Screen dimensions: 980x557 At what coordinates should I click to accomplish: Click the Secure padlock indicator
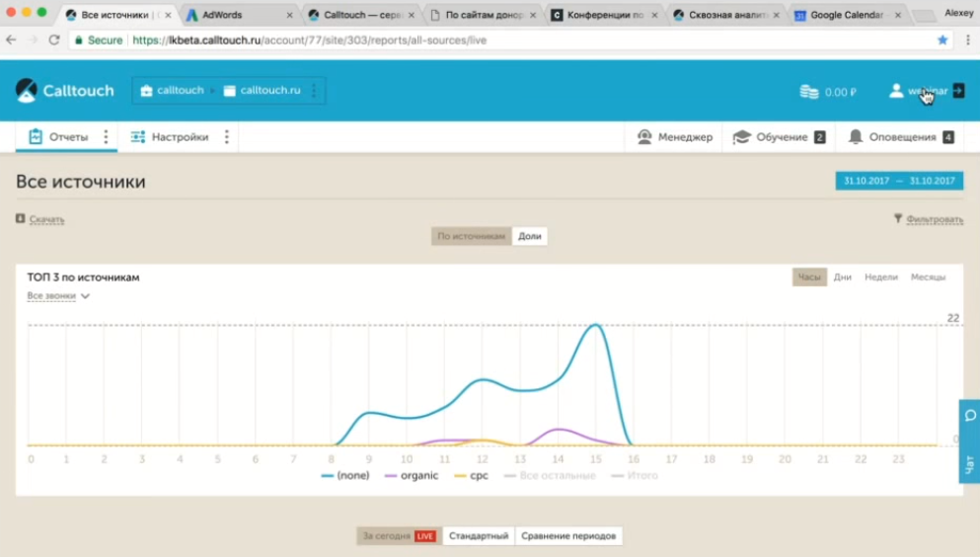pos(98,40)
